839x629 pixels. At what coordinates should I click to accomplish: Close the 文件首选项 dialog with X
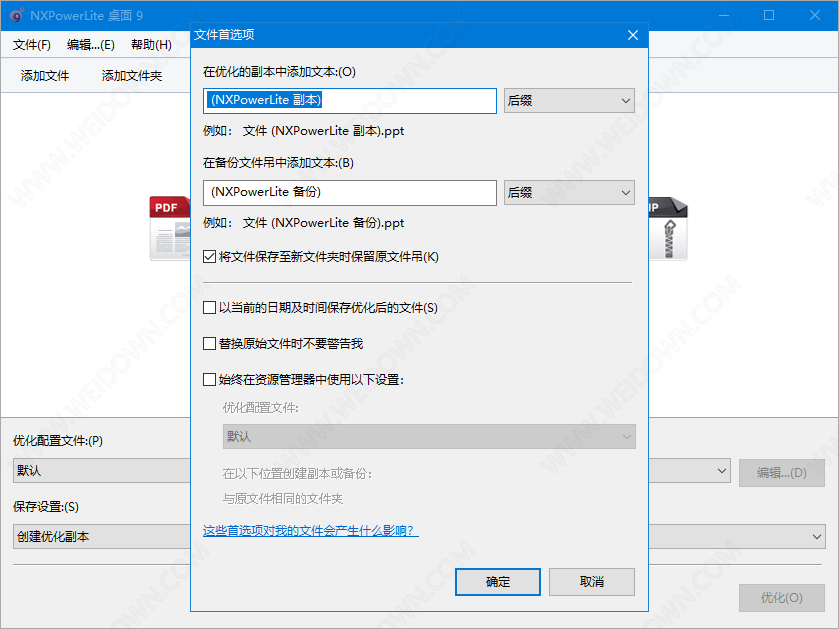[x=632, y=35]
